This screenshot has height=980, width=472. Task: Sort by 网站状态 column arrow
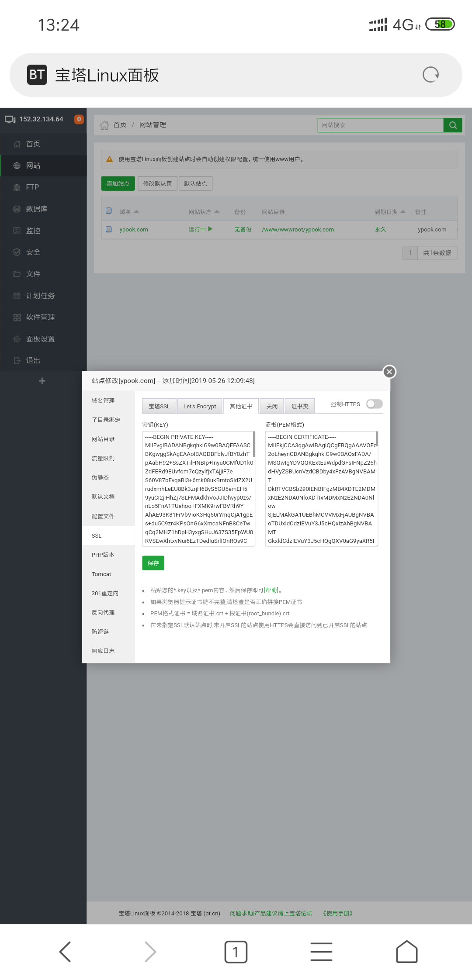[217, 211]
